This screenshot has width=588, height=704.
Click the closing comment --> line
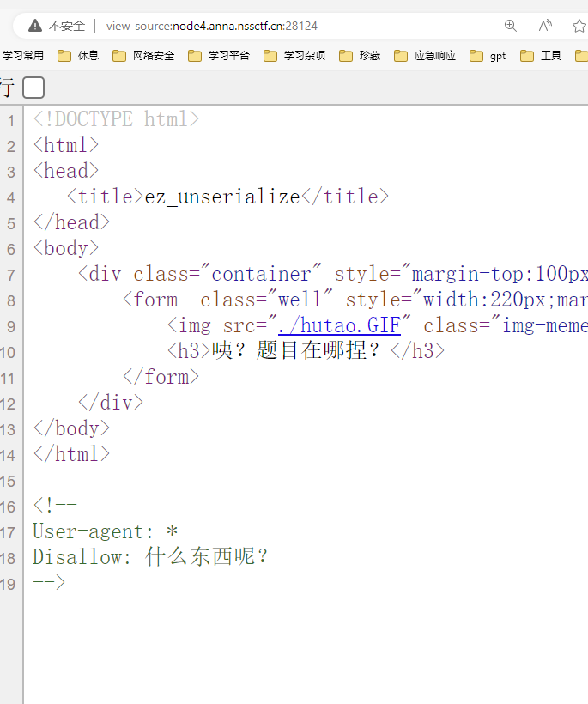pos(49,583)
